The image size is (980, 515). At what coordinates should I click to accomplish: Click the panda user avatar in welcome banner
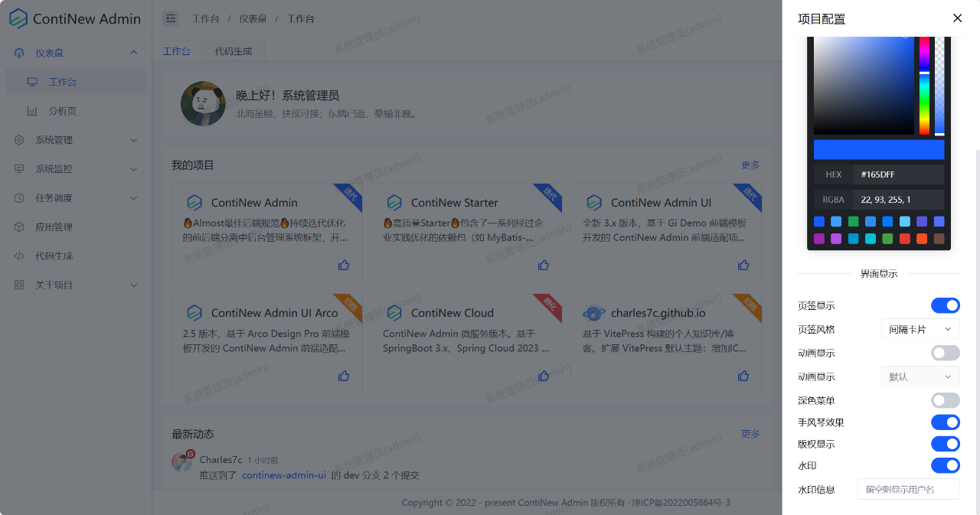(203, 103)
